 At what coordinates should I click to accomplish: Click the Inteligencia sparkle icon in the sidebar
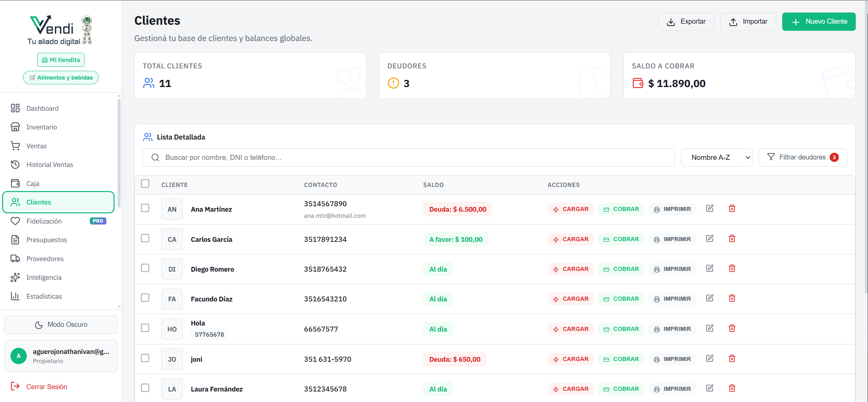click(x=15, y=277)
